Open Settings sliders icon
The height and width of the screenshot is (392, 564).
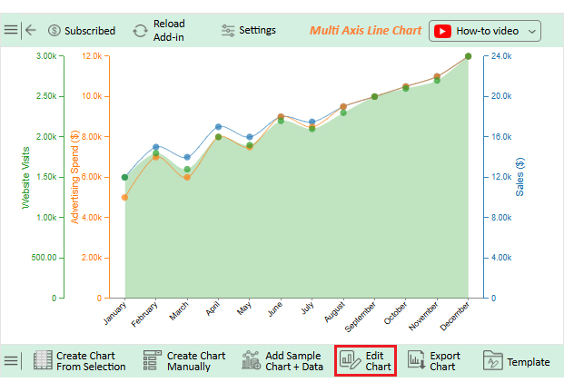[228, 30]
